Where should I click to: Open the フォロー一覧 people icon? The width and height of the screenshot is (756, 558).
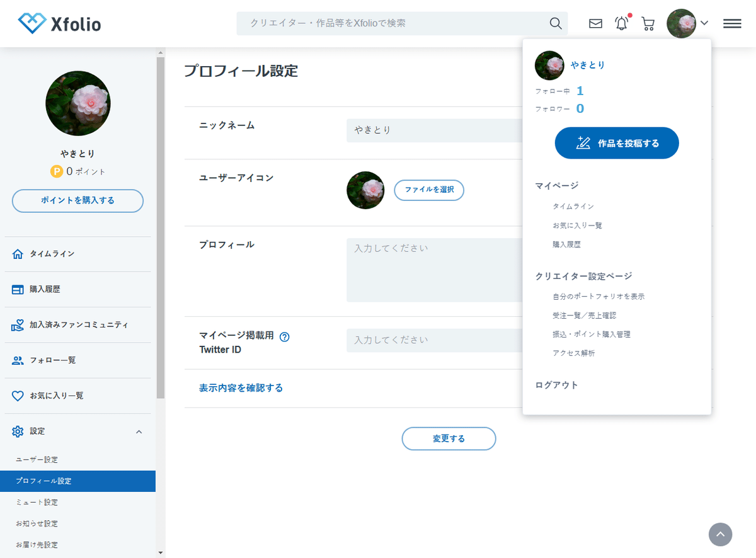[x=17, y=360]
